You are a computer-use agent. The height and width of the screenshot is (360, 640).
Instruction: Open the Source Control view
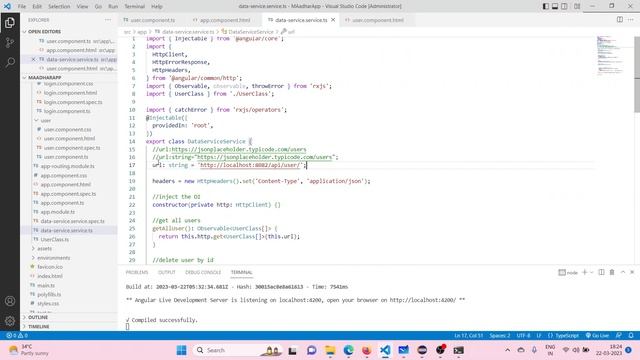[10, 42]
